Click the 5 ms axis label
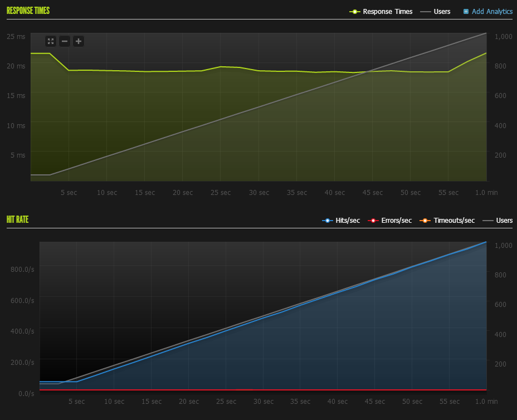This screenshot has height=420, width=517. point(18,155)
